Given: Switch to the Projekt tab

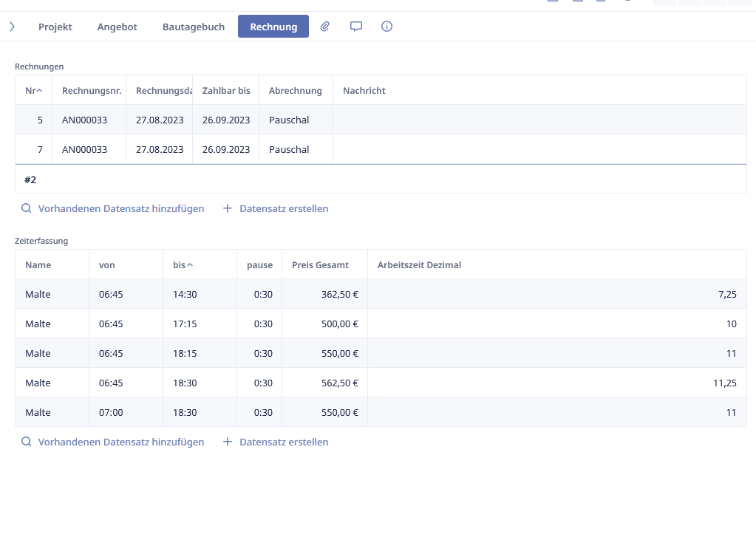Looking at the screenshot, I should click(55, 27).
